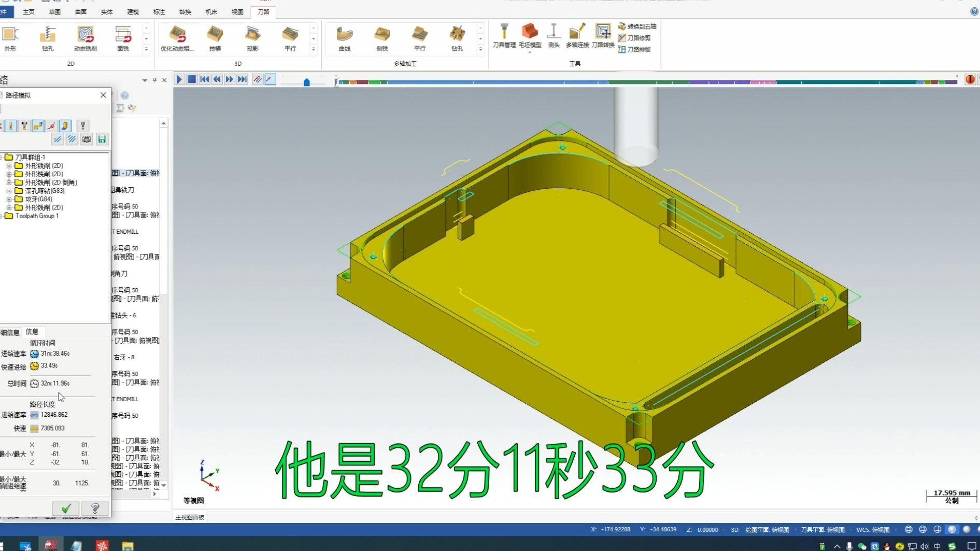This screenshot has width=980, height=551.
Task: Toggle the triple-line toolpath trace icon in 路径模拟
Action: (x=72, y=139)
